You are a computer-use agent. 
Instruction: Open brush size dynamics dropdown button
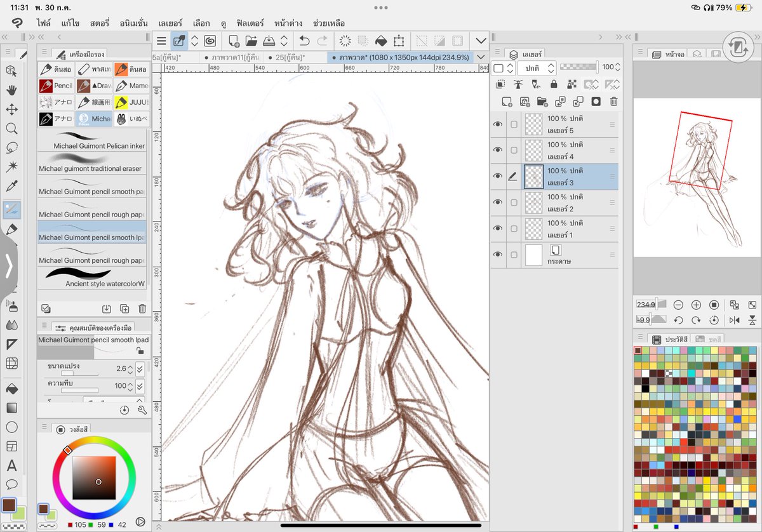pos(140,369)
